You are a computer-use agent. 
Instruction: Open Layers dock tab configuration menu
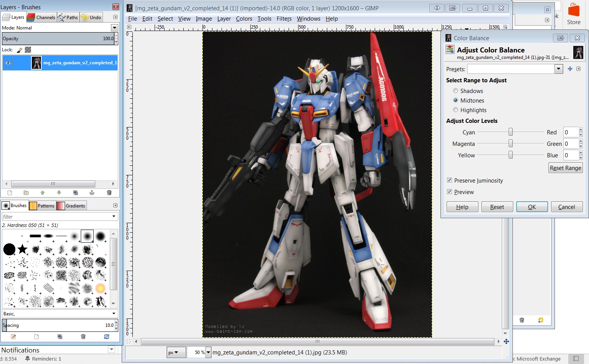click(x=115, y=17)
